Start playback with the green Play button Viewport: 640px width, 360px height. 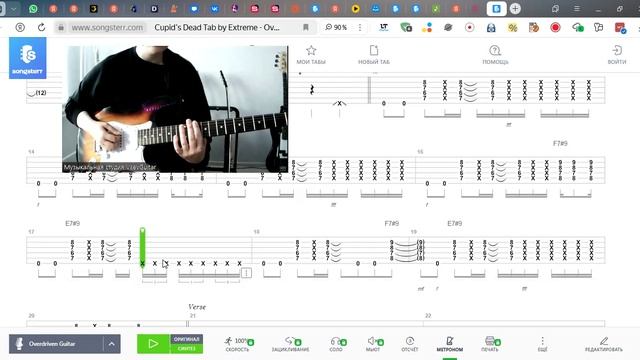point(153,344)
